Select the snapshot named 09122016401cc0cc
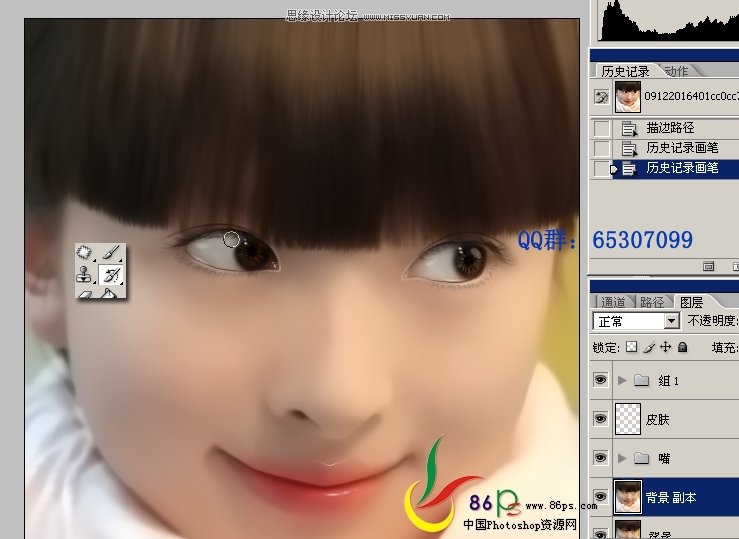 click(x=691, y=97)
